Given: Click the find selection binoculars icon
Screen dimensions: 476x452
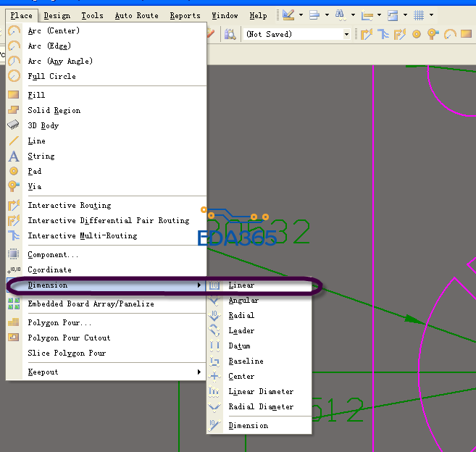Looking at the screenshot, I should [x=340, y=15].
